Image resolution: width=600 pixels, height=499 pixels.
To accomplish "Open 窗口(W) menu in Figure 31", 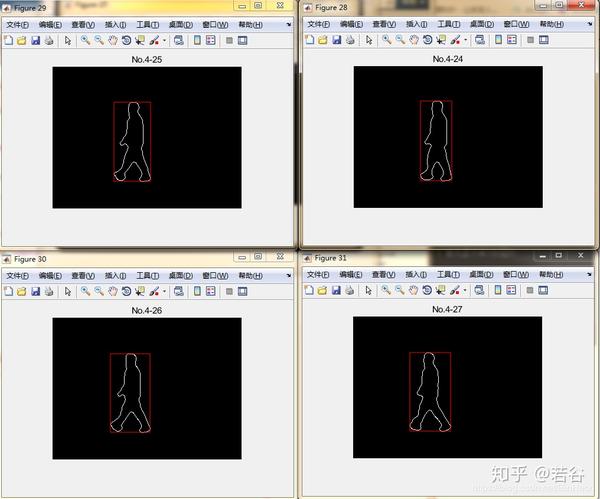I will coord(516,275).
